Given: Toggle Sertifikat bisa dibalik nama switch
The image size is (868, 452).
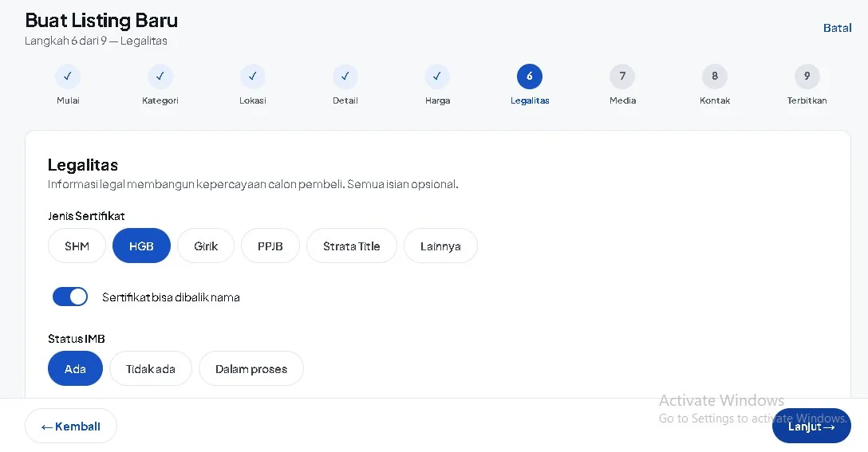Looking at the screenshot, I should (70, 297).
